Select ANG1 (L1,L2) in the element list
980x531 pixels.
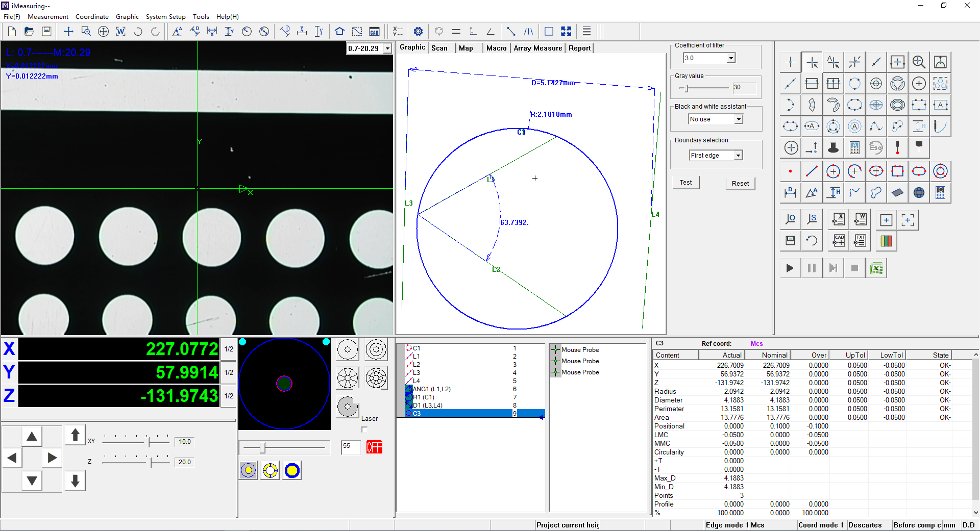(x=432, y=389)
